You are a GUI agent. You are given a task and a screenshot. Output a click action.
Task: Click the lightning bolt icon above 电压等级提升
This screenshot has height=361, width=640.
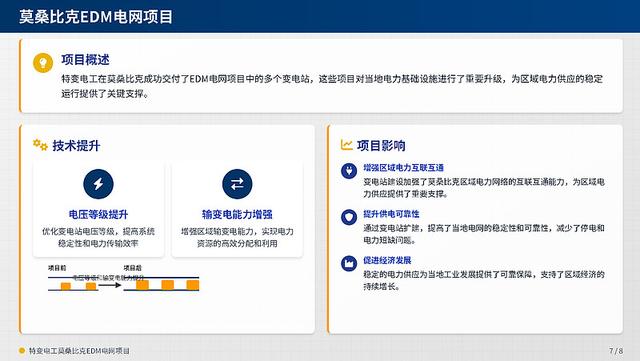coord(98,184)
